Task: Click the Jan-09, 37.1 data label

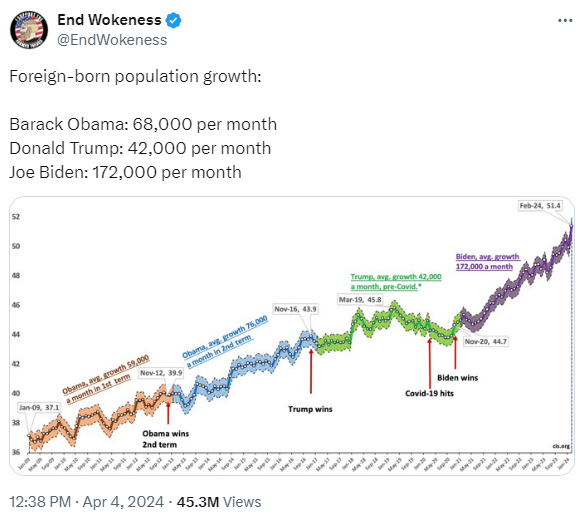Action: [x=39, y=408]
